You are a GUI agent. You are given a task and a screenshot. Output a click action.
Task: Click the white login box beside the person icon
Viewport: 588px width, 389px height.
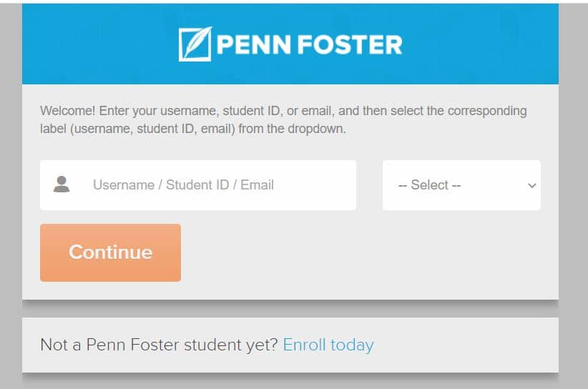coord(198,185)
